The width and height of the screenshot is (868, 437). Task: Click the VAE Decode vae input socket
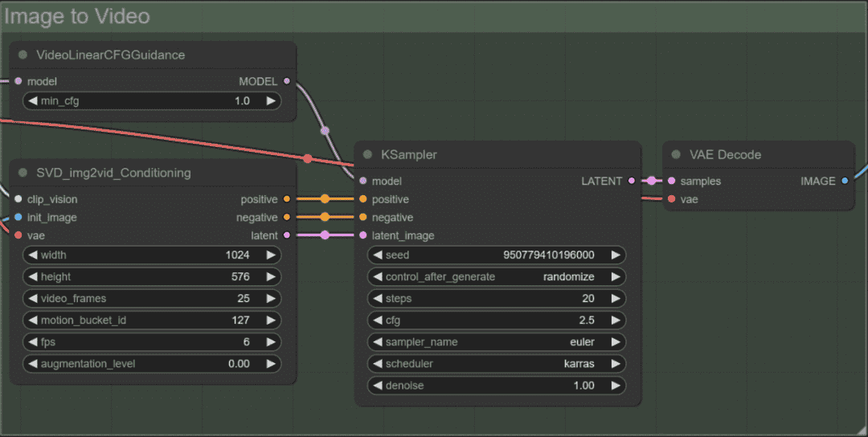(671, 199)
